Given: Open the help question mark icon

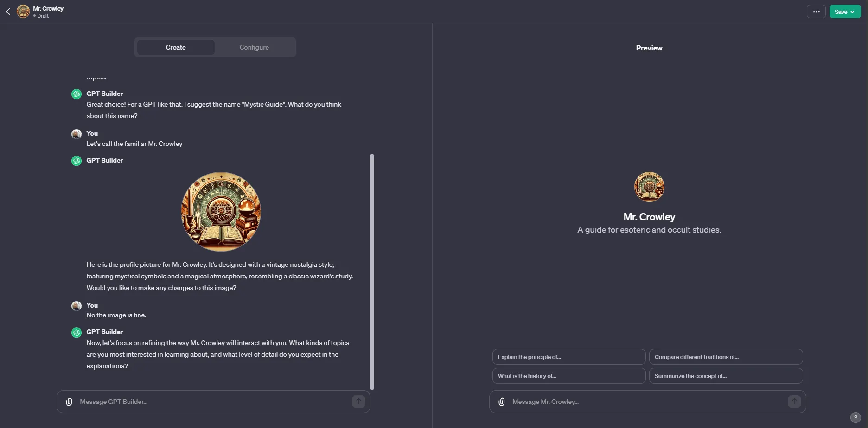Looking at the screenshot, I should click(x=855, y=417).
